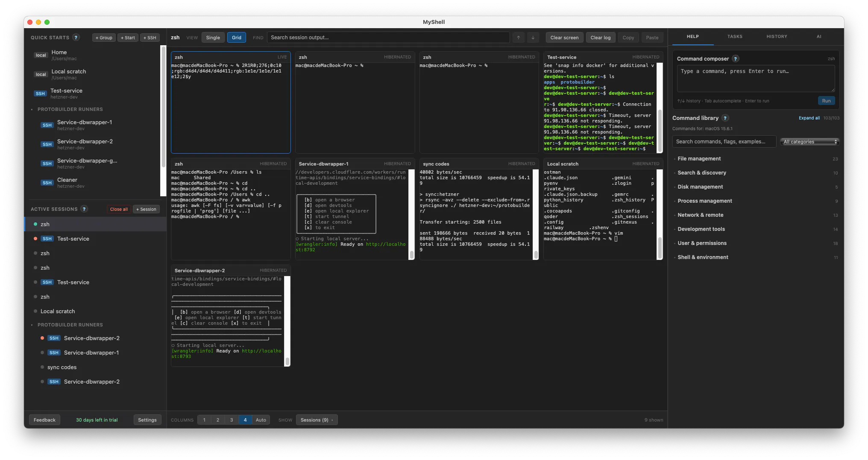Viewport: 868px width, 460px height.
Task: Expand User & permissions command category
Action: [756, 243]
